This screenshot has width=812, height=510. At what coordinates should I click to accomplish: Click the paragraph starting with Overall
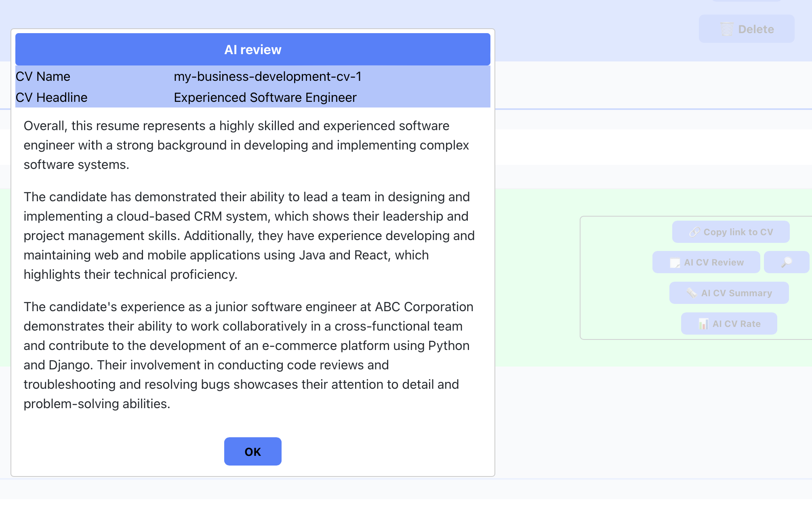pos(246,145)
